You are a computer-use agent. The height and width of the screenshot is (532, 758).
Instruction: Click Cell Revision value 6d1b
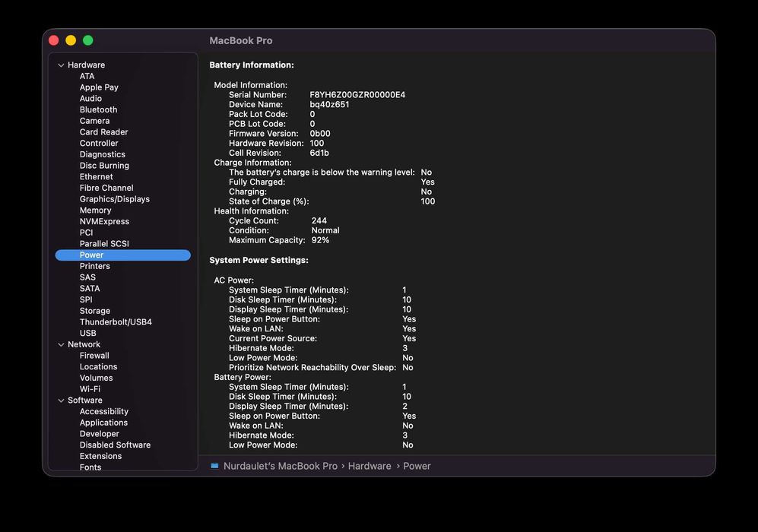pos(319,154)
